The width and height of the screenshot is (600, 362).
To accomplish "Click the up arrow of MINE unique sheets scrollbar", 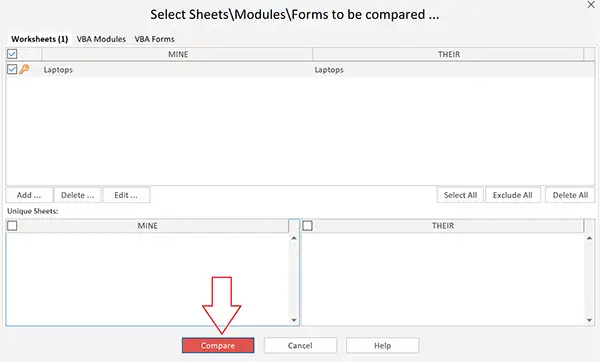I will [294, 238].
